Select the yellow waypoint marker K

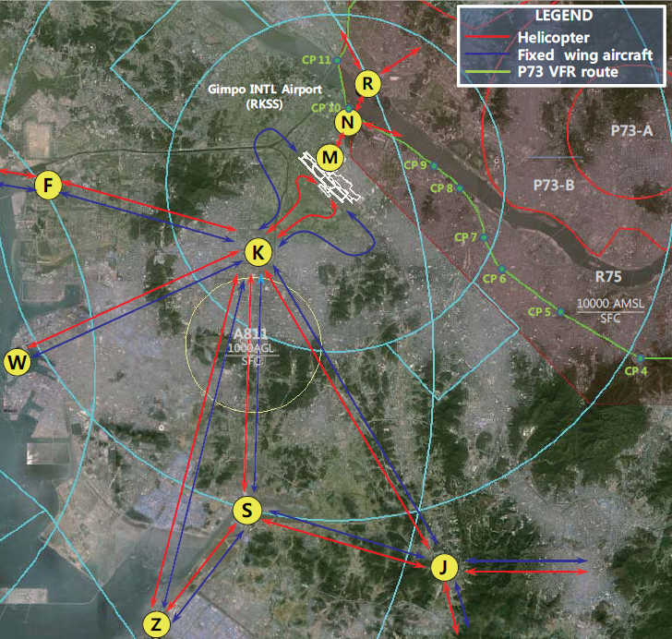[x=258, y=252]
